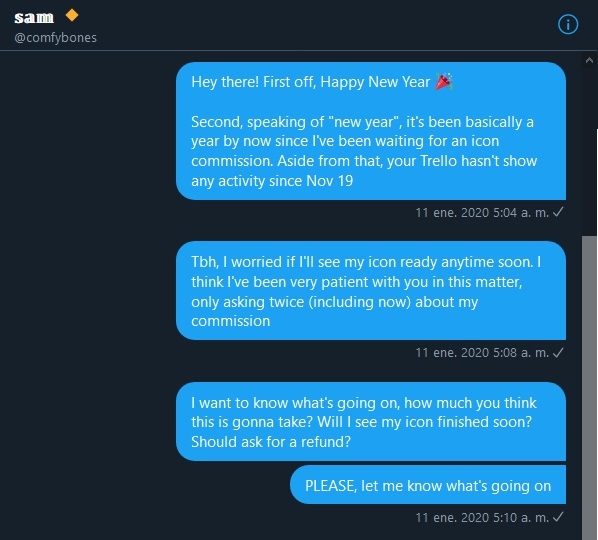
Task: Select the Happy New Year message bubble
Action: tap(371, 131)
